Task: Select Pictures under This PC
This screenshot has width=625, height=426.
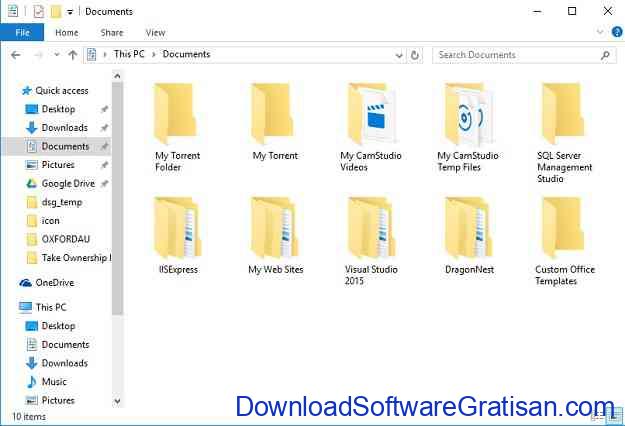Action: click(x=51, y=400)
